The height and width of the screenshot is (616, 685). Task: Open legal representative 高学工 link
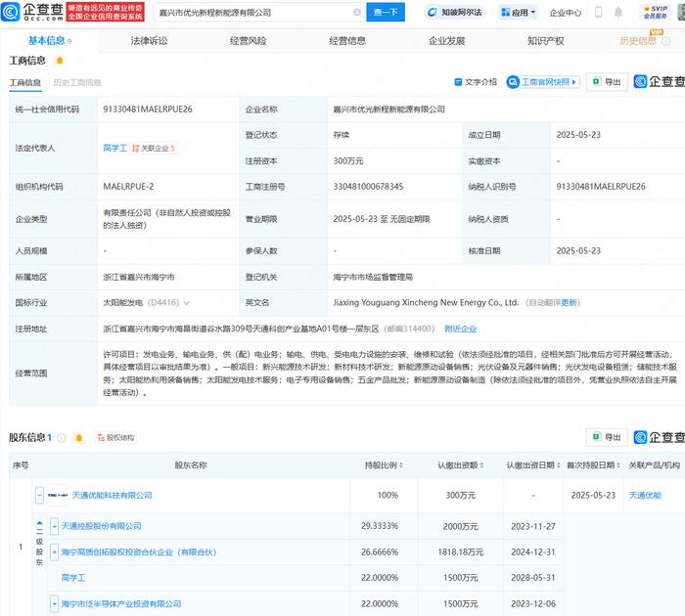pyautogui.click(x=114, y=149)
